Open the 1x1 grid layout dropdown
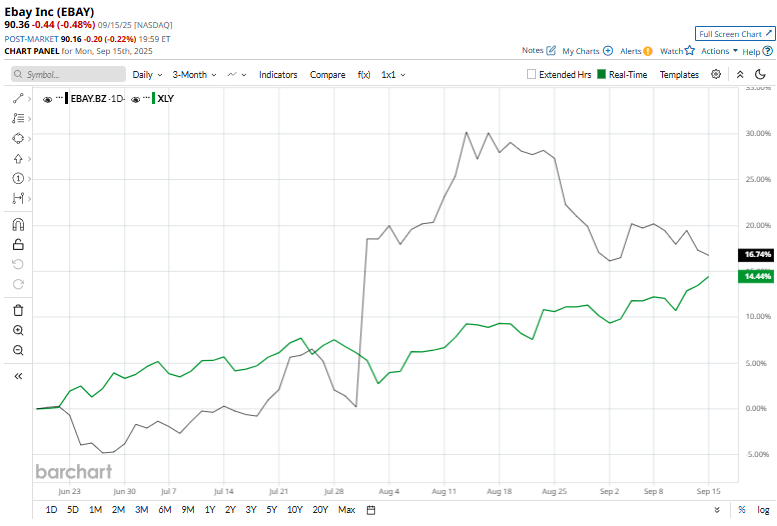777x526 pixels. pos(393,74)
